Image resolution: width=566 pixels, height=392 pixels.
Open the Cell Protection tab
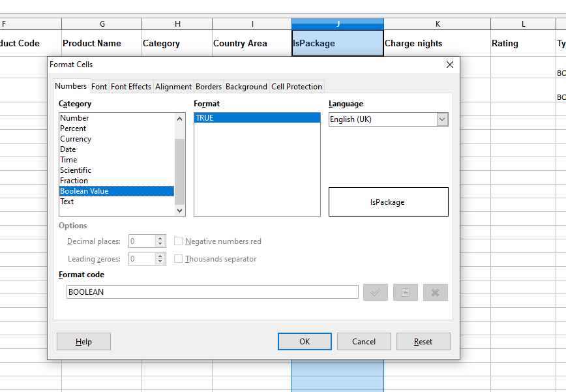[297, 87]
